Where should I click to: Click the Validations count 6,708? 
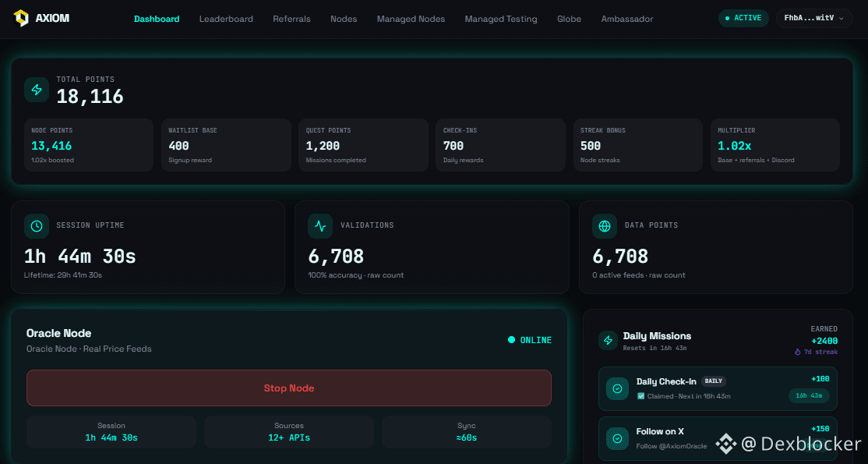336,256
